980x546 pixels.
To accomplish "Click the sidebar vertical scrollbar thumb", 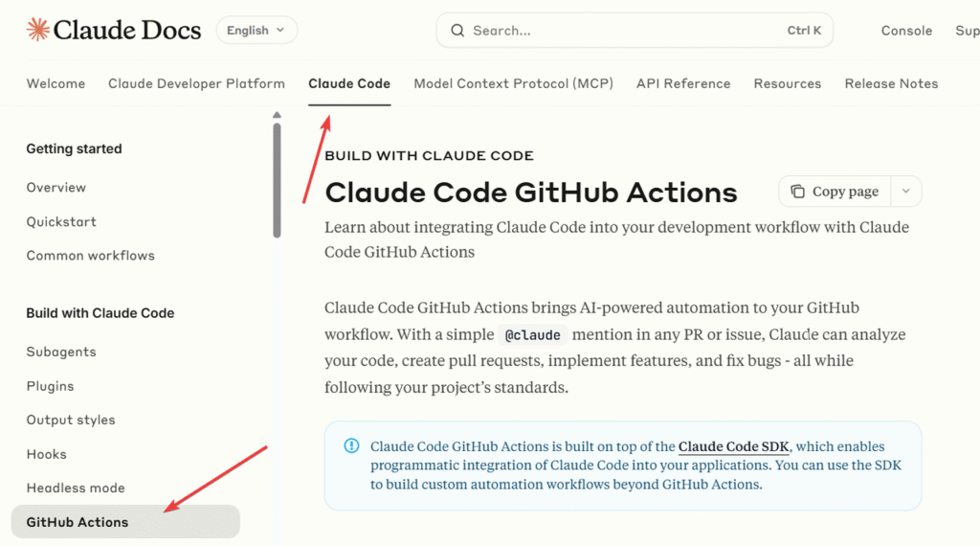I will (277, 179).
